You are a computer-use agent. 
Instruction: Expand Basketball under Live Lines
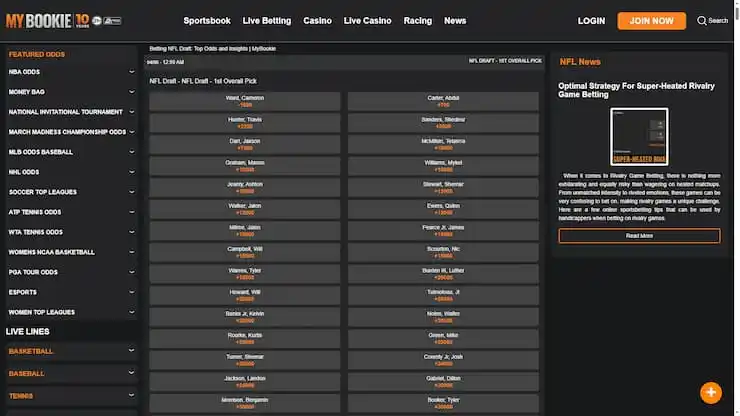[x=131, y=351]
